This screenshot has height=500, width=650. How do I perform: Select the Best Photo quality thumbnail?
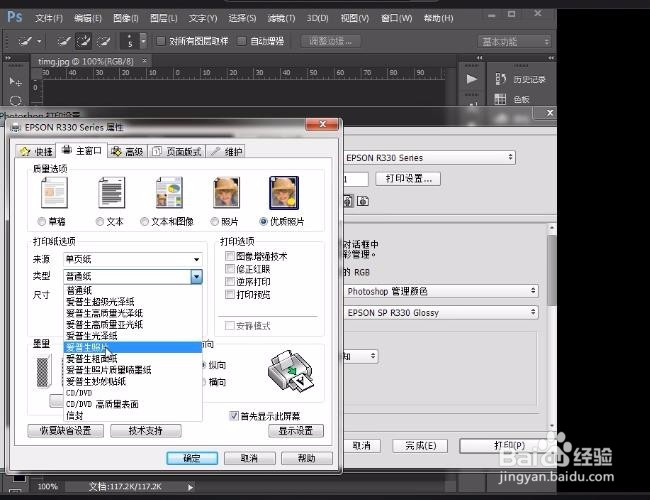click(284, 193)
